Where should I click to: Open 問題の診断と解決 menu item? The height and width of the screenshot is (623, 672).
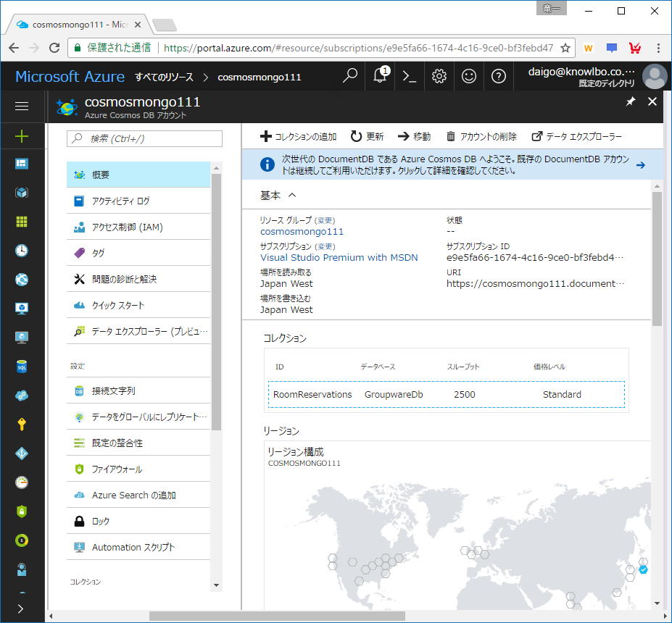(x=138, y=279)
